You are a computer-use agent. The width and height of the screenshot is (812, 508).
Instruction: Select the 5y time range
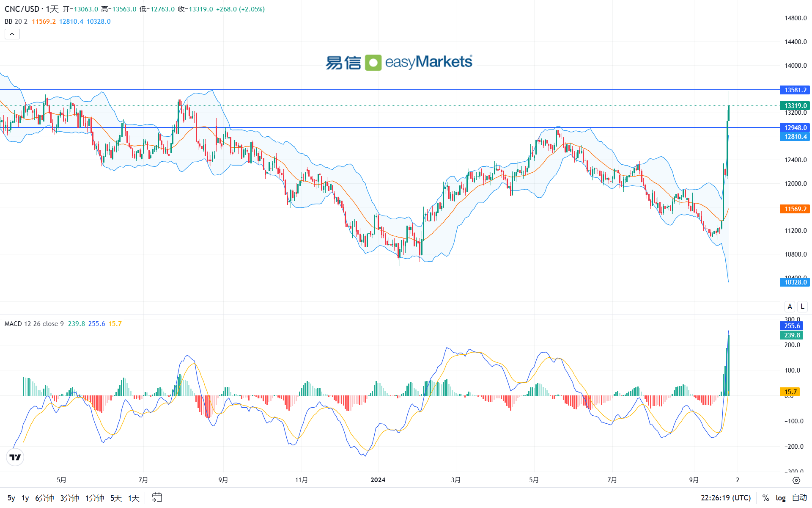pyautogui.click(x=11, y=498)
